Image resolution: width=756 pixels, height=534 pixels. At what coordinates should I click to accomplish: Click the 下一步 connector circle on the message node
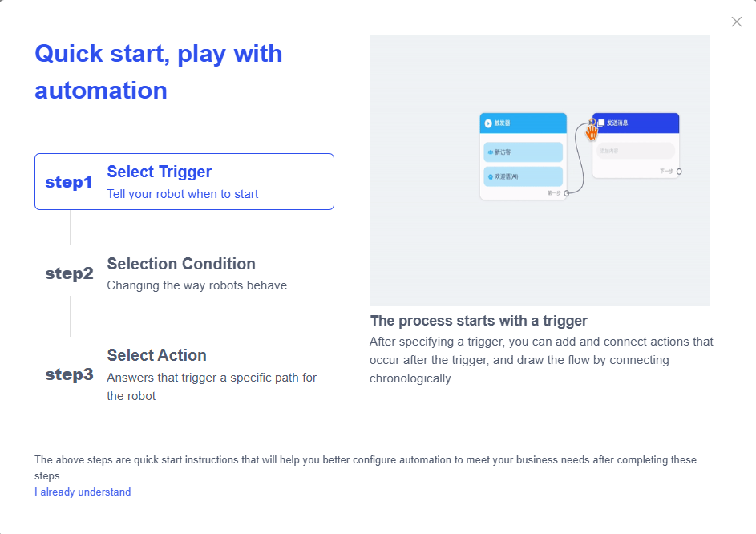(679, 172)
